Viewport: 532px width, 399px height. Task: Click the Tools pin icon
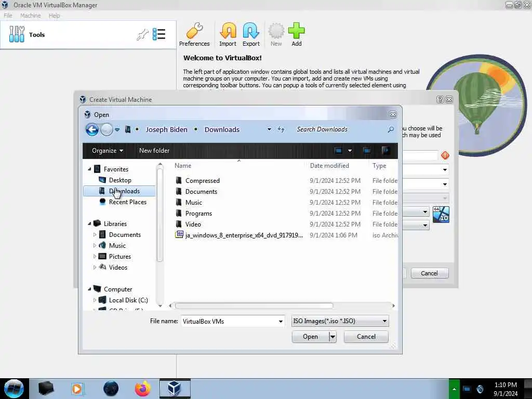click(x=142, y=35)
